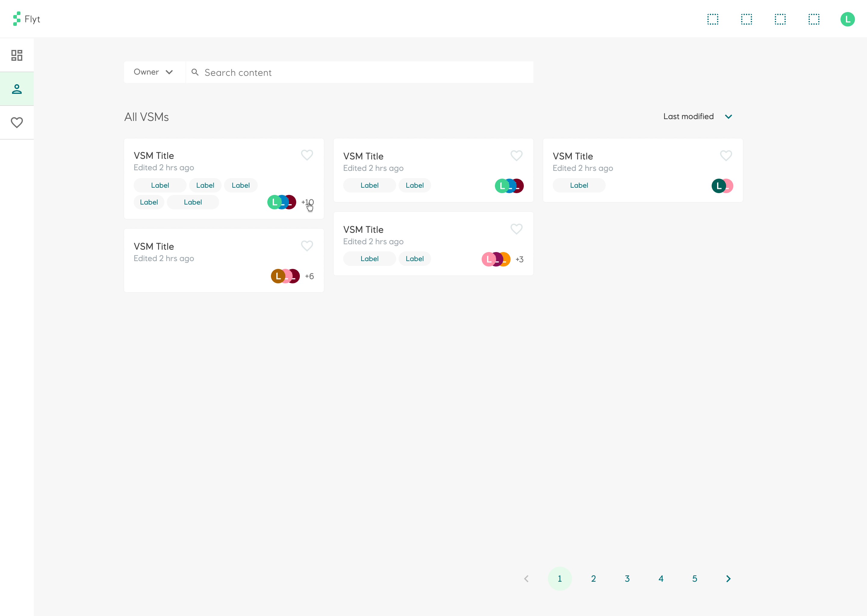
Task: Go to page 3 of results
Action: pos(627,578)
